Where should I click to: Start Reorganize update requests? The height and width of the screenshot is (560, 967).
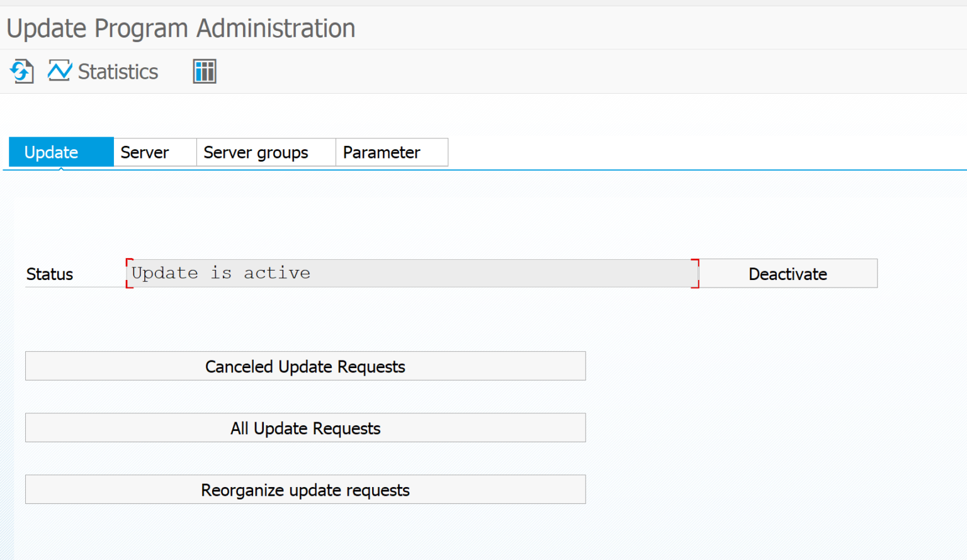coord(305,489)
